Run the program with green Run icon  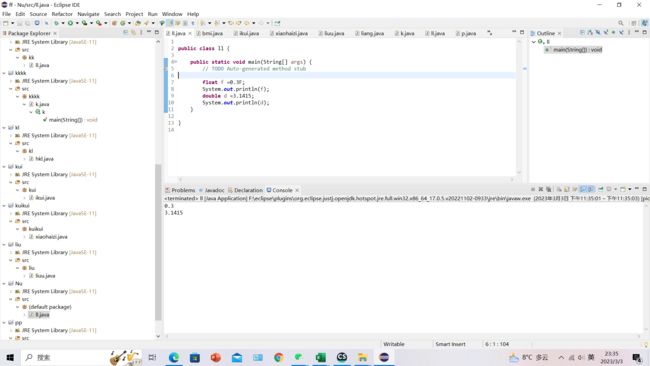70,23
